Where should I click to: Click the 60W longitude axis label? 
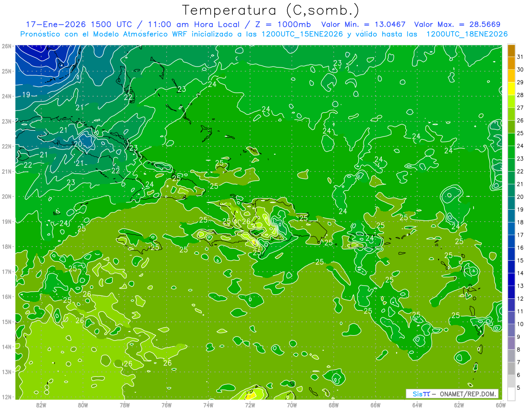pyautogui.click(x=501, y=405)
